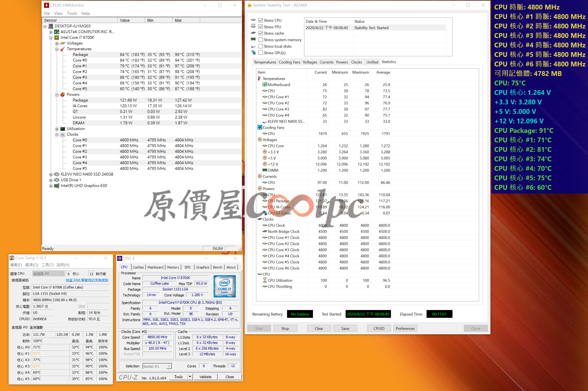
Task: Collapse the Temperatures node in HWMonitor
Action: (57, 49)
